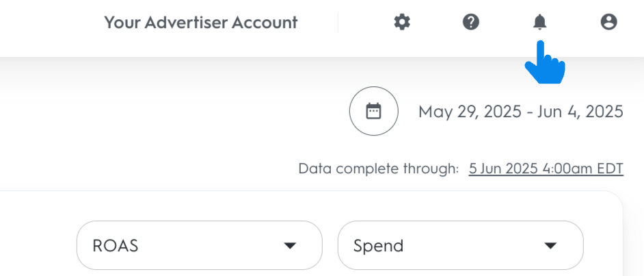Viewport: 644px width, 276px height.
Task: Open the user profile icon menu
Action: (608, 23)
